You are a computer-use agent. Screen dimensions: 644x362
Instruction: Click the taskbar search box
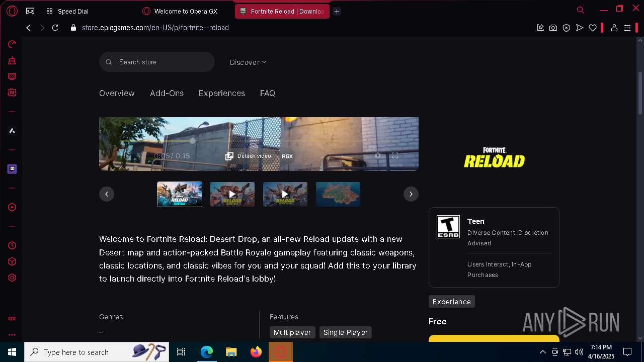[97, 352]
